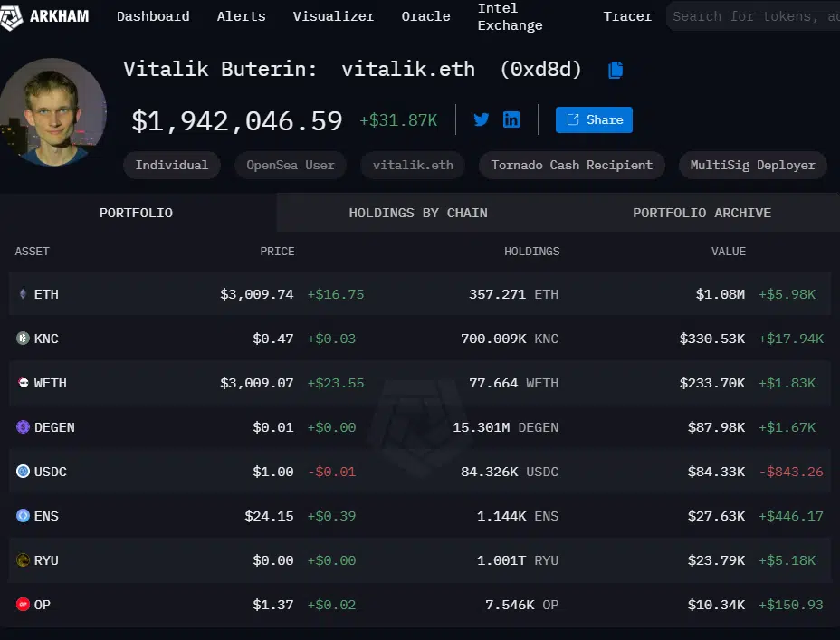840x640 pixels.
Task: Select the Tornado Cash Recipient tag
Action: pos(571,165)
